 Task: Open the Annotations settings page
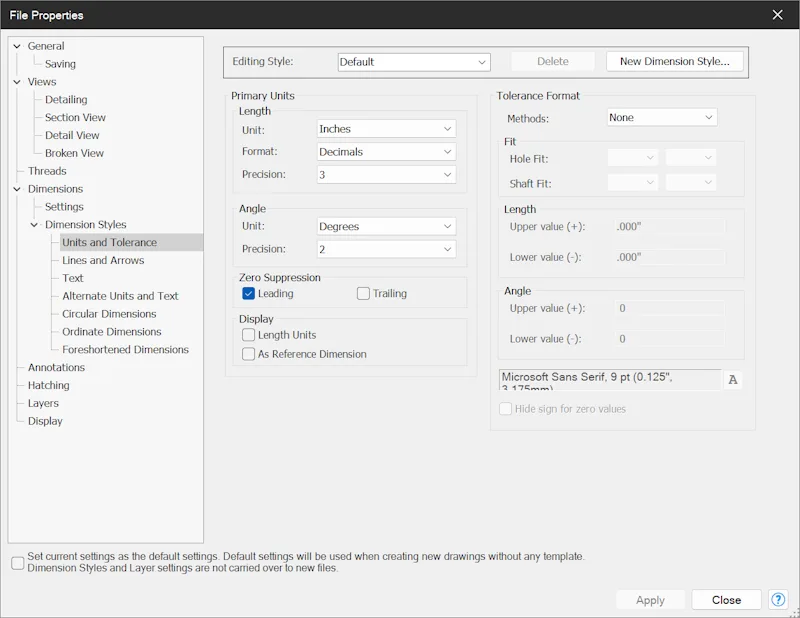pyautogui.click(x=57, y=367)
